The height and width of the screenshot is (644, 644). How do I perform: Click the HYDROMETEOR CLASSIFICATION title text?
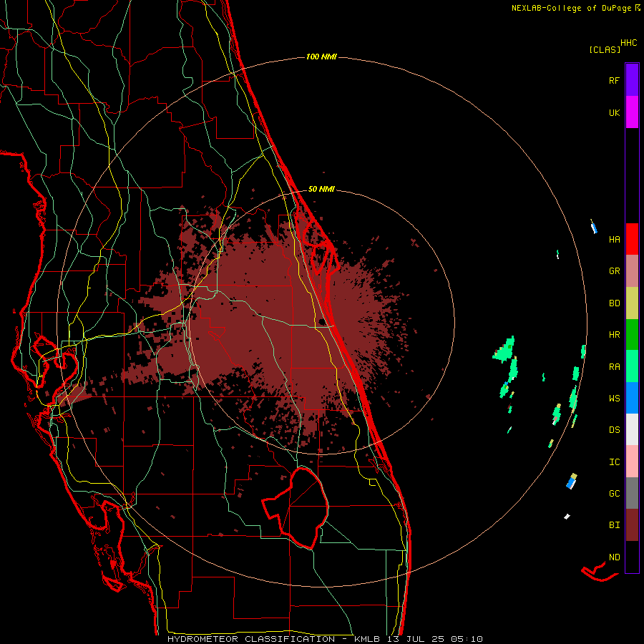(x=251, y=639)
